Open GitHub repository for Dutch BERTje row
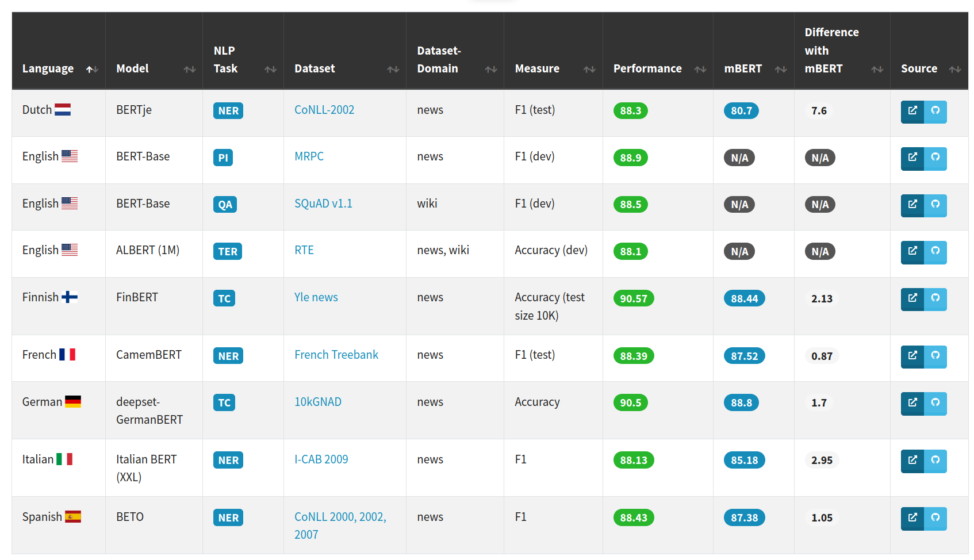 point(935,111)
